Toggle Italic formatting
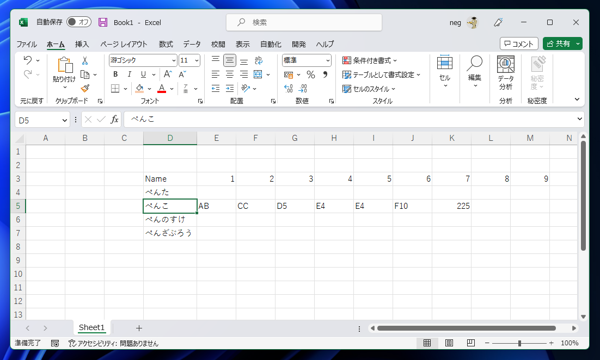The image size is (600, 360). pyautogui.click(x=129, y=74)
